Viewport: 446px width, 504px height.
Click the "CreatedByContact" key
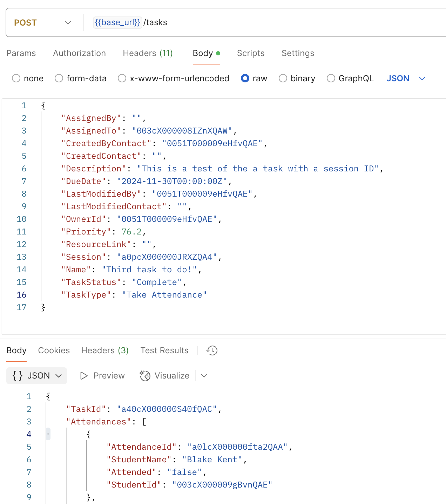(x=106, y=143)
